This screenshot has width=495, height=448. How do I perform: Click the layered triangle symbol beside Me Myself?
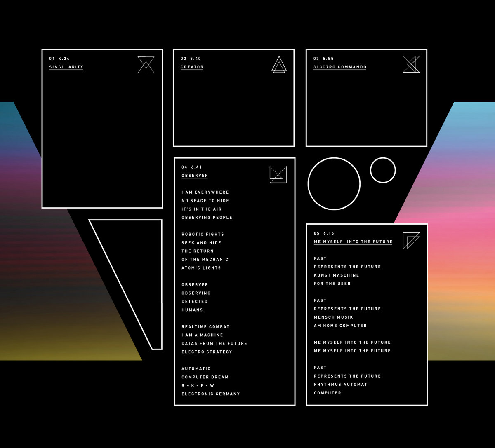(411, 241)
